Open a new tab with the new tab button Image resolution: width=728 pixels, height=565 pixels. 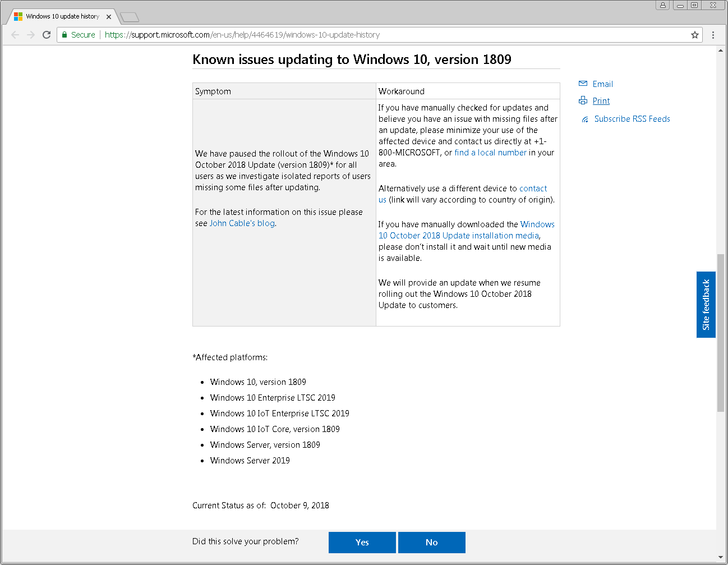tap(130, 17)
